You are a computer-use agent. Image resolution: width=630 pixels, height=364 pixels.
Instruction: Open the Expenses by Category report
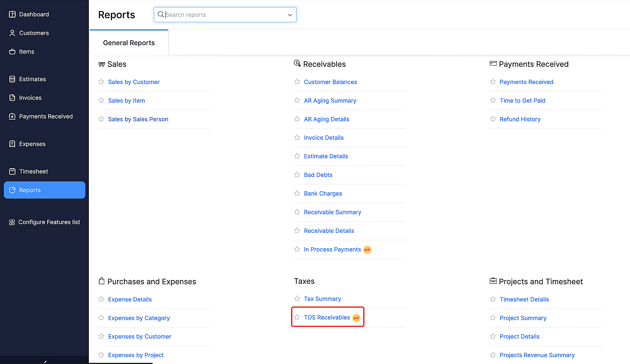[x=139, y=318]
